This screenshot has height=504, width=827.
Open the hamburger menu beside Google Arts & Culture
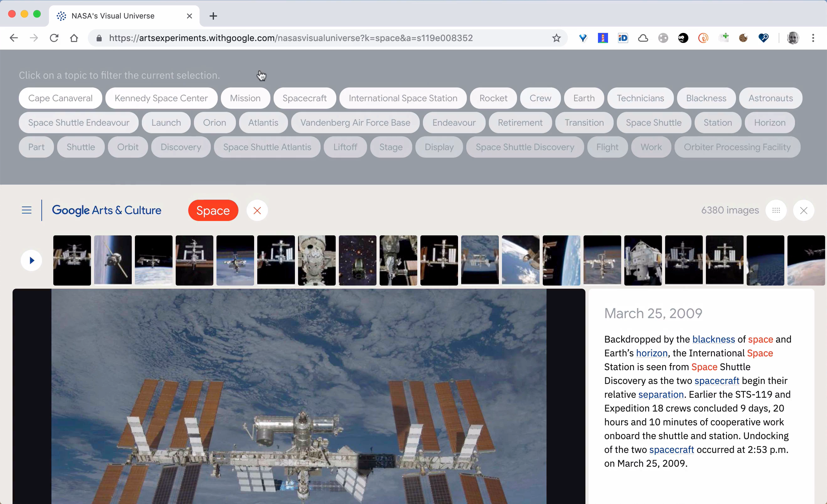pyautogui.click(x=27, y=210)
